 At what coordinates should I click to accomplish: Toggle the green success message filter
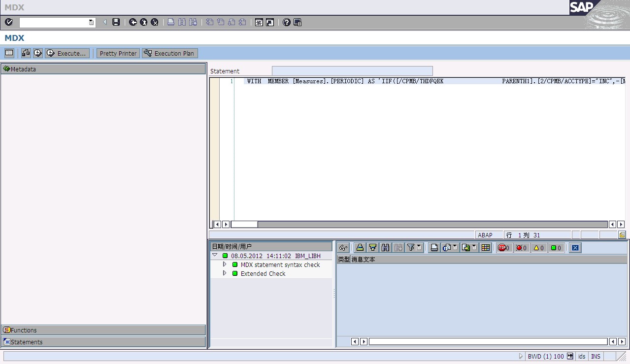coord(556,248)
